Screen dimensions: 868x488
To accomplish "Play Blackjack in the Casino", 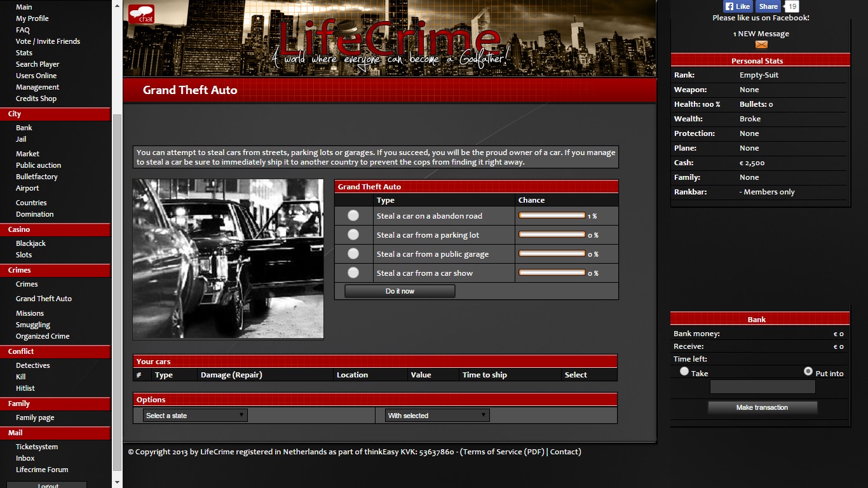I will point(31,243).
